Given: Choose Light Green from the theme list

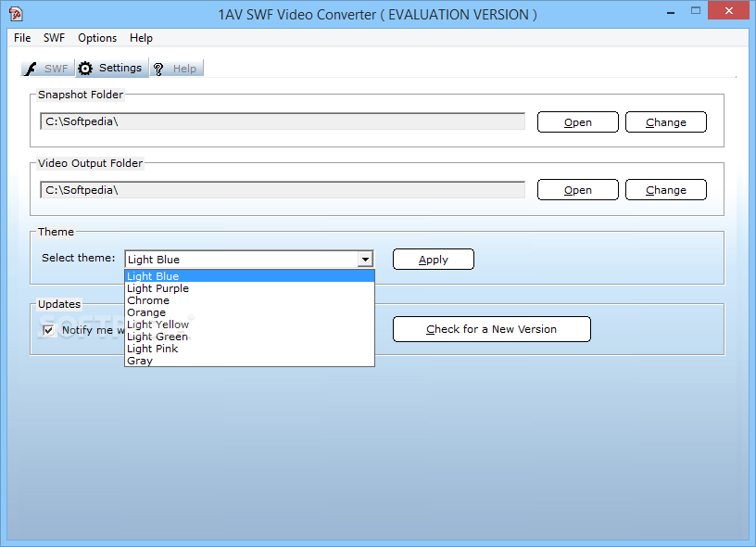Looking at the screenshot, I should (249, 337).
